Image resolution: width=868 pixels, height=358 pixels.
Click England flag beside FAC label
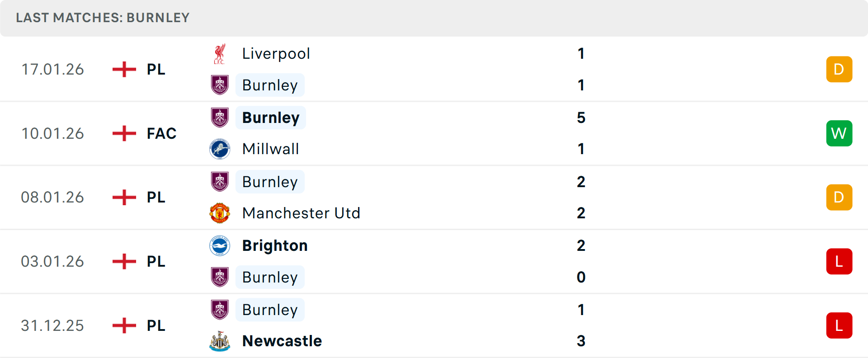click(124, 133)
